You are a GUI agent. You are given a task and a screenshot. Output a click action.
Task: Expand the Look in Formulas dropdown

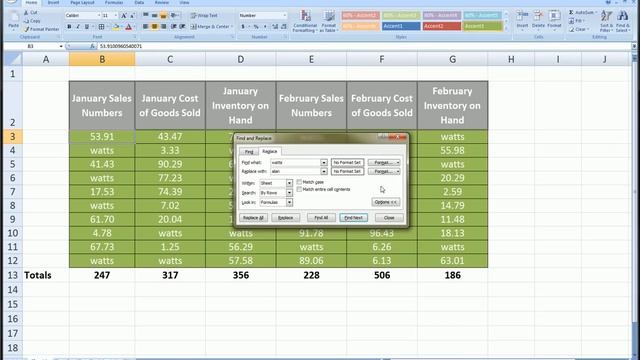click(289, 202)
